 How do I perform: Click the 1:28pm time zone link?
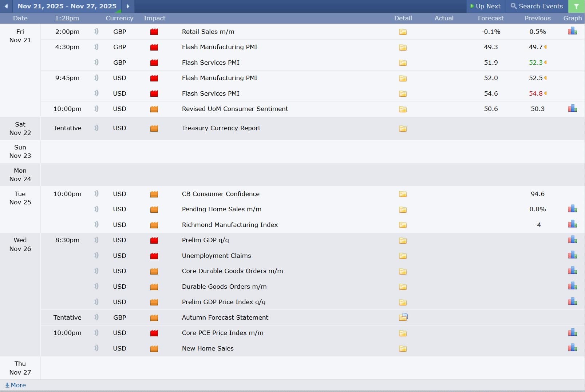67,18
